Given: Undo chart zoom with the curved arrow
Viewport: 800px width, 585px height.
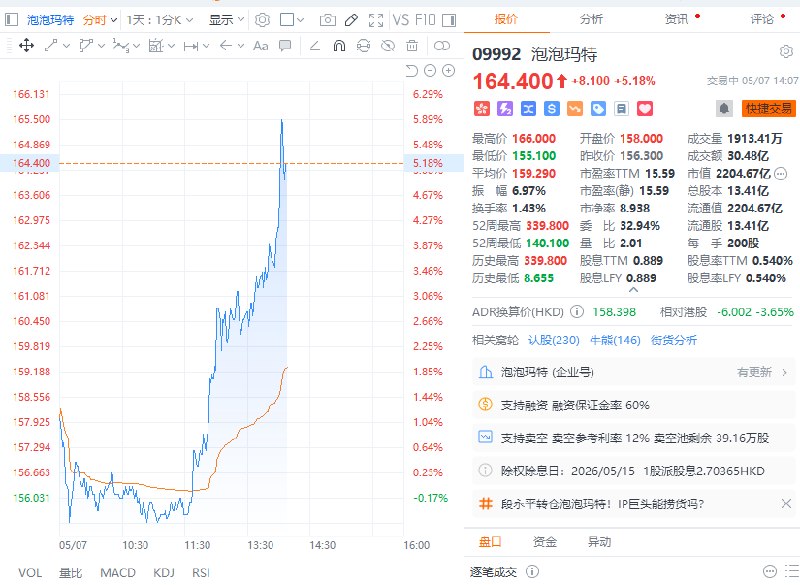Looking at the screenshot, I should coord(412,70).
